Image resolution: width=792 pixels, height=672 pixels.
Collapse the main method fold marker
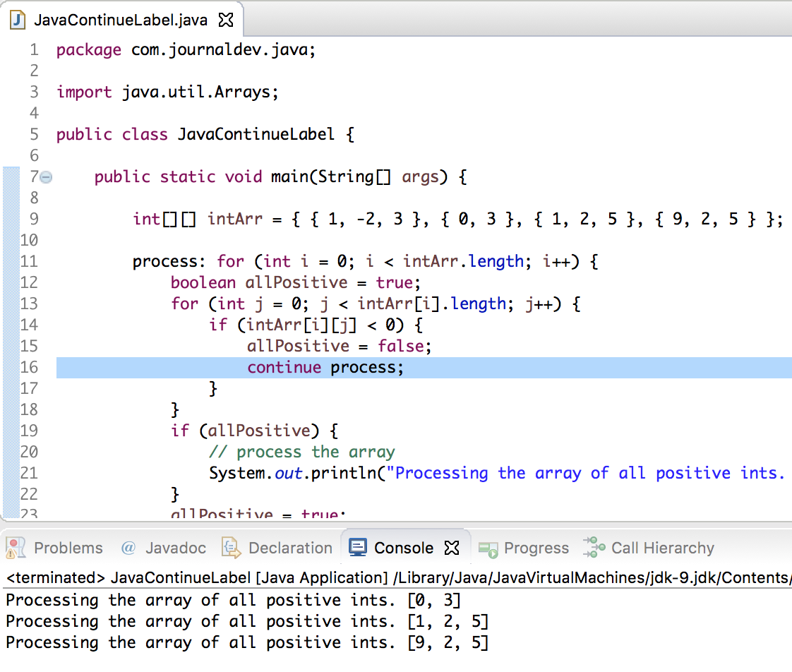click(x=45, y=177)
